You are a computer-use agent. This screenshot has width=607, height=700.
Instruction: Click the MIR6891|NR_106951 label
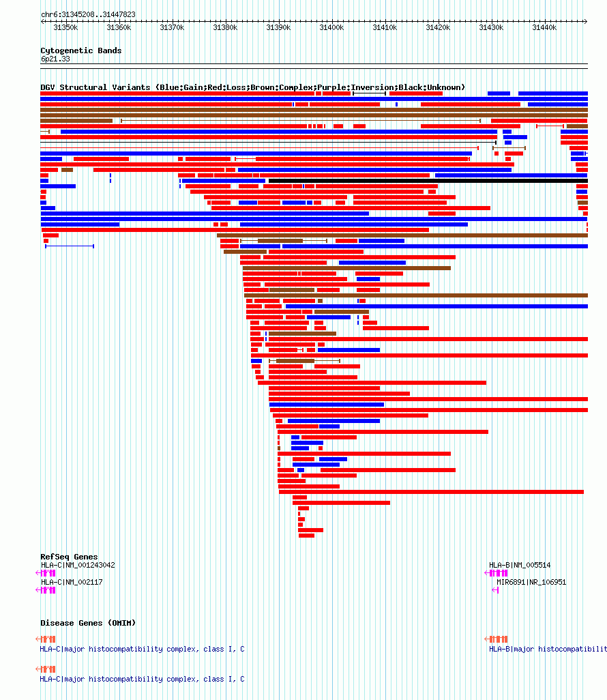[x=531, y=582]
